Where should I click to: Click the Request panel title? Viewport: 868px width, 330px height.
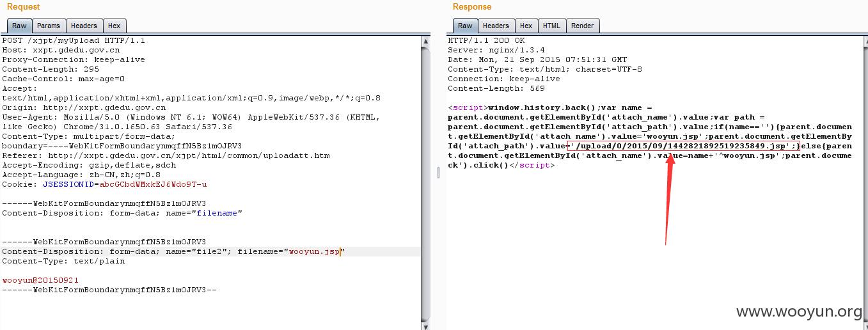[23, 6]
